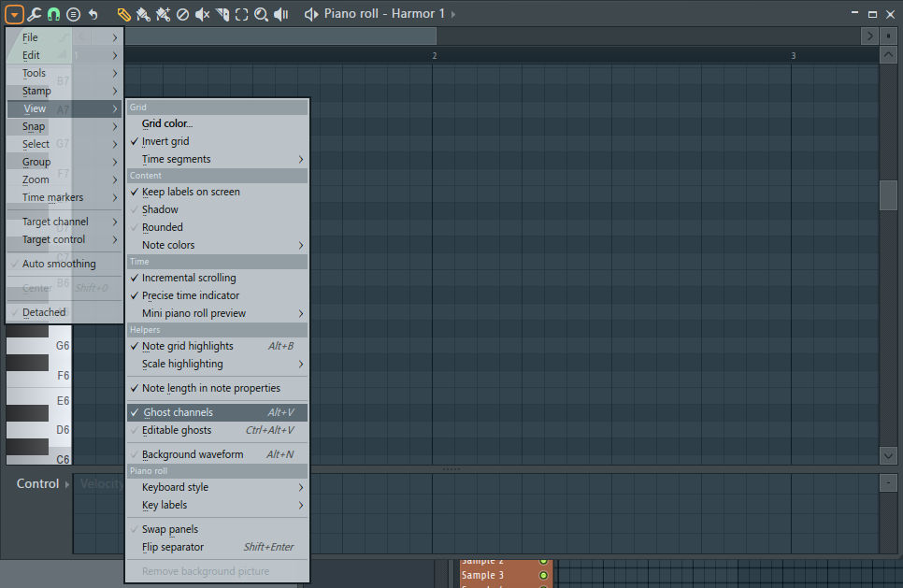
Task: Disable Ghost channels
Action: (178, 411)
